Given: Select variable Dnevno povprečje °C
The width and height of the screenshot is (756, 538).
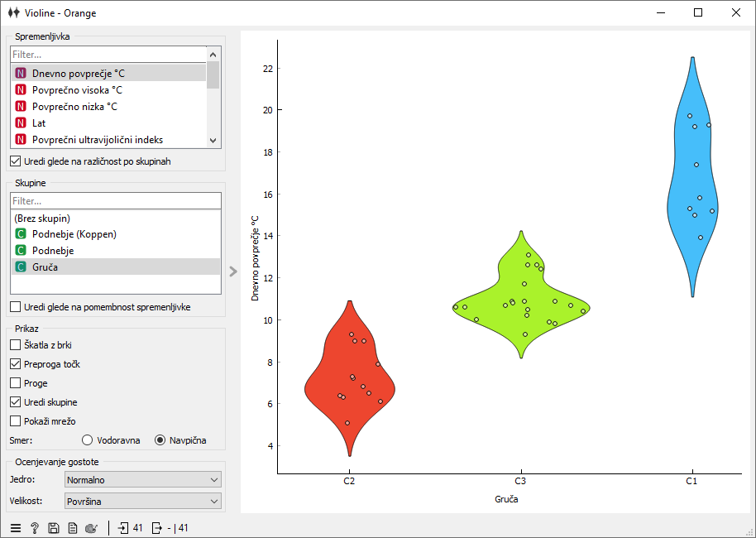Looking at the screenshot, I should [109, 74].
